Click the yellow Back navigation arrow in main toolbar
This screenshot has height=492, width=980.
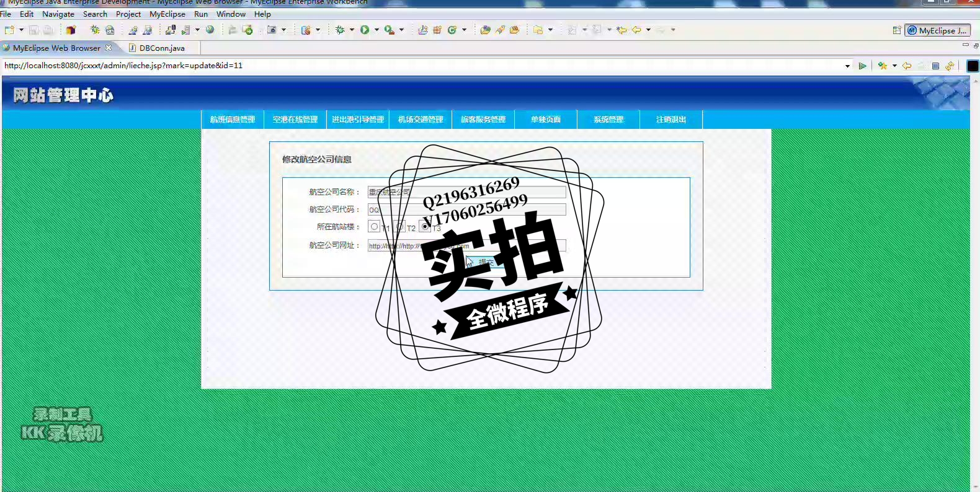point(636,30)
